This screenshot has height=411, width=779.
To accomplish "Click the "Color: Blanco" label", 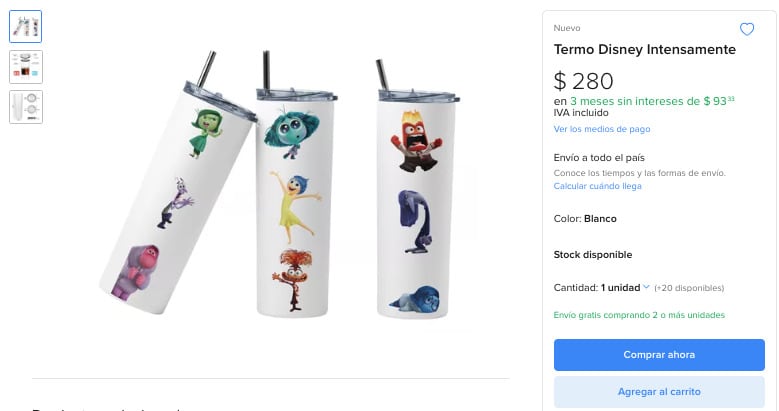I will pyautogui.click(x=585, y=218).
